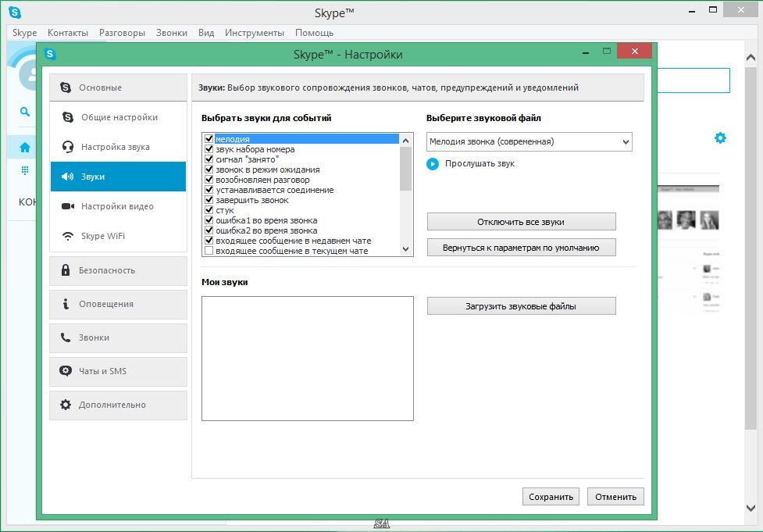Toggle ошибка2 во время звонка checkbox

[209, 230]
